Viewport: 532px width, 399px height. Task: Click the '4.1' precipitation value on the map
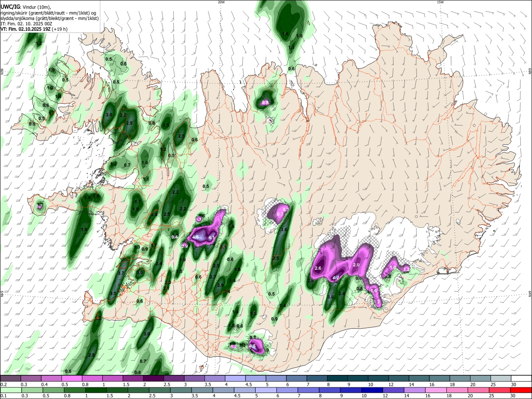212,238
